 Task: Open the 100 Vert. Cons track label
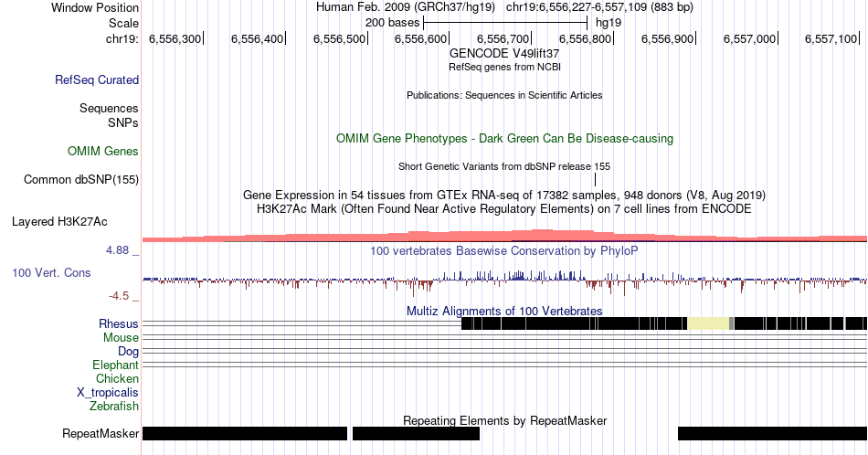(x=51, y=272)
